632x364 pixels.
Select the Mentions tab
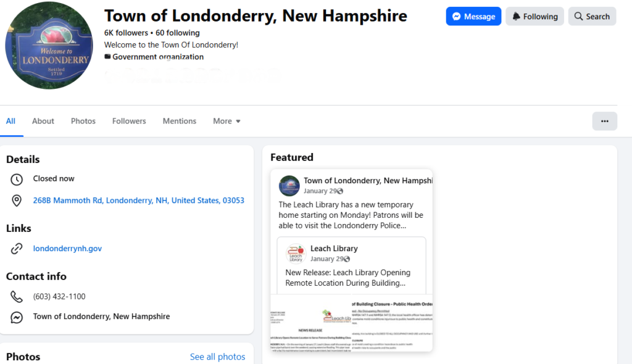click(180, 121)
